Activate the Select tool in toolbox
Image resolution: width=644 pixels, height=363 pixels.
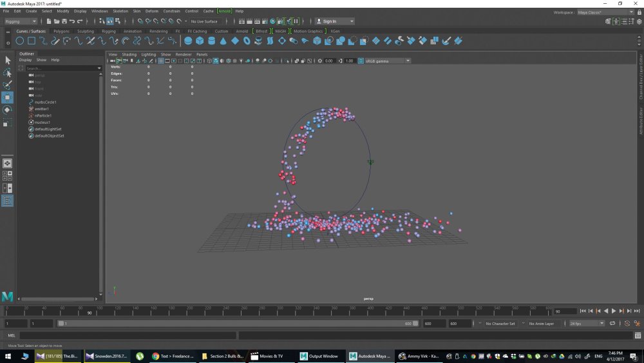(7, 61)
